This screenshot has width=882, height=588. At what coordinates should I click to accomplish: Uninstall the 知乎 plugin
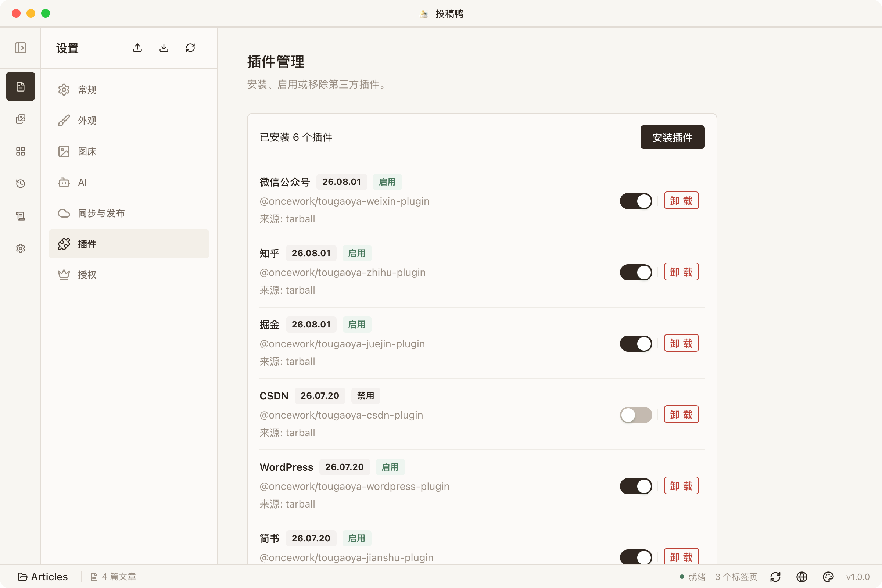[681, 272]
